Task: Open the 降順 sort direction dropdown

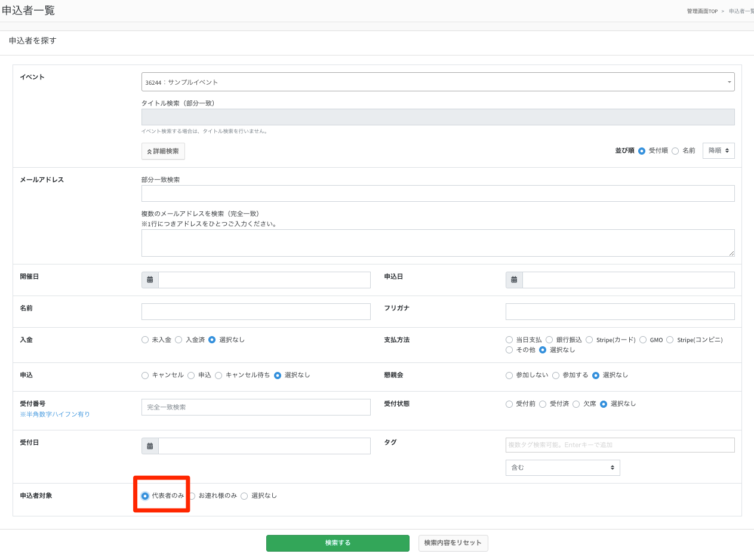Action: [x=719, y=151]
